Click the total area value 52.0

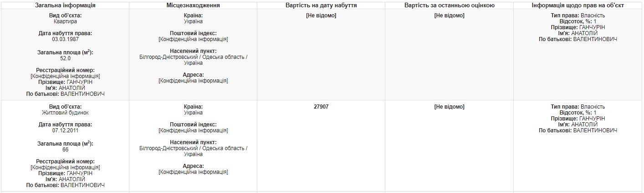(65, 58)
